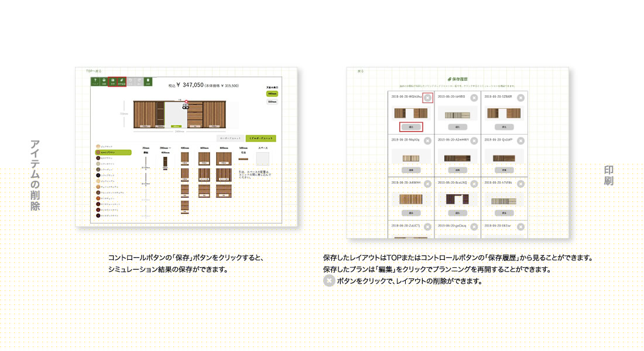Click the trash delete icon in toolbar
This screenshot has height=351, width=644.
coord(148,82)
